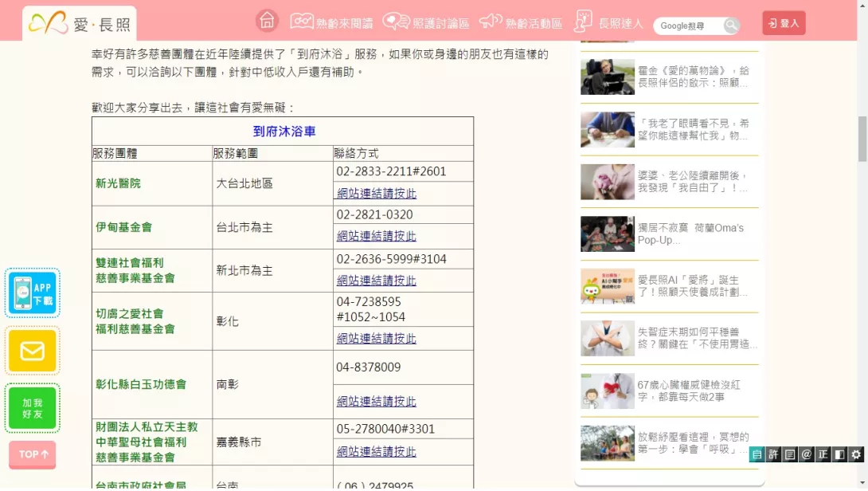Click the text-layout icon in the bottom toolbar
The height and width of the screenshot is (491, 868).
pos(790,454)
